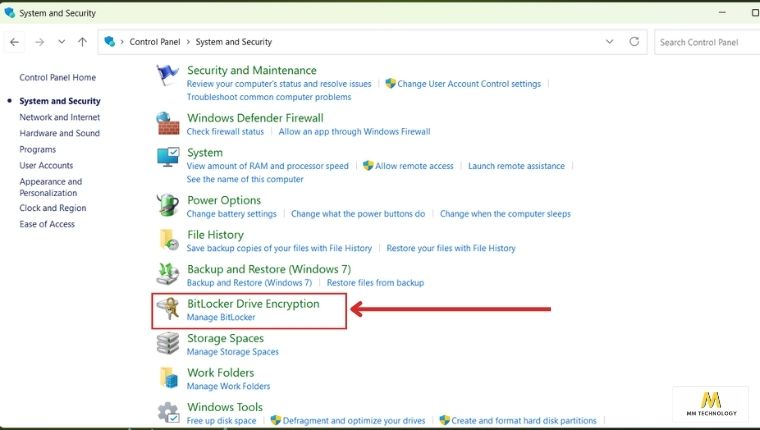Click the Windows Tools gear icon
Screen dimensions: 760x430
point(168,413)
